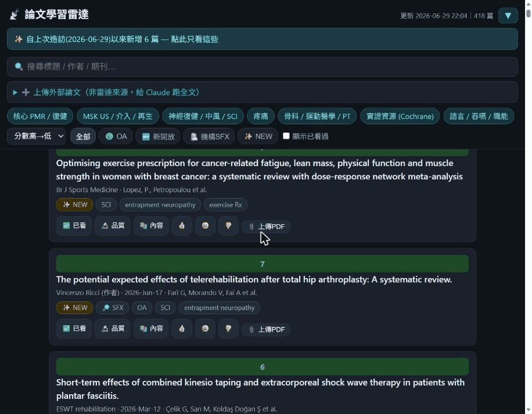532x414 pixels.
Task: Click the 418 篇 paper count text
Action: [x=483, y=16]
